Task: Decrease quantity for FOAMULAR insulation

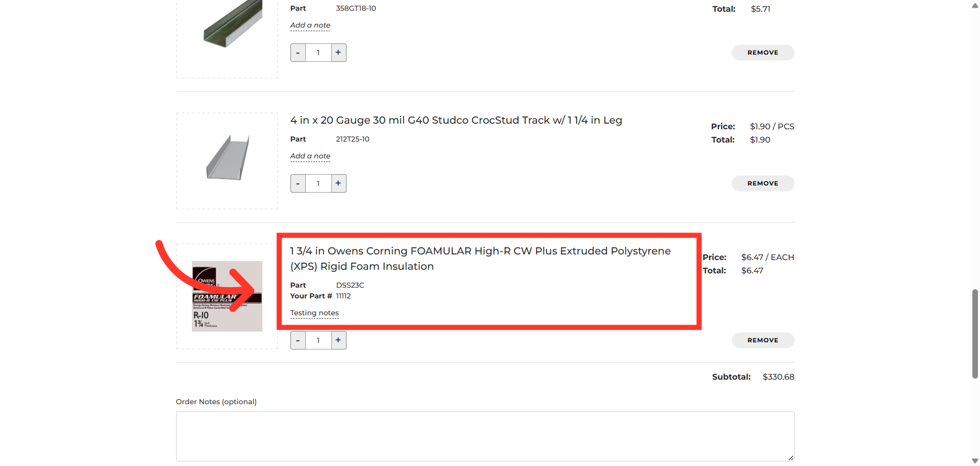Action: pyautogui.click(x=298, y=340)
